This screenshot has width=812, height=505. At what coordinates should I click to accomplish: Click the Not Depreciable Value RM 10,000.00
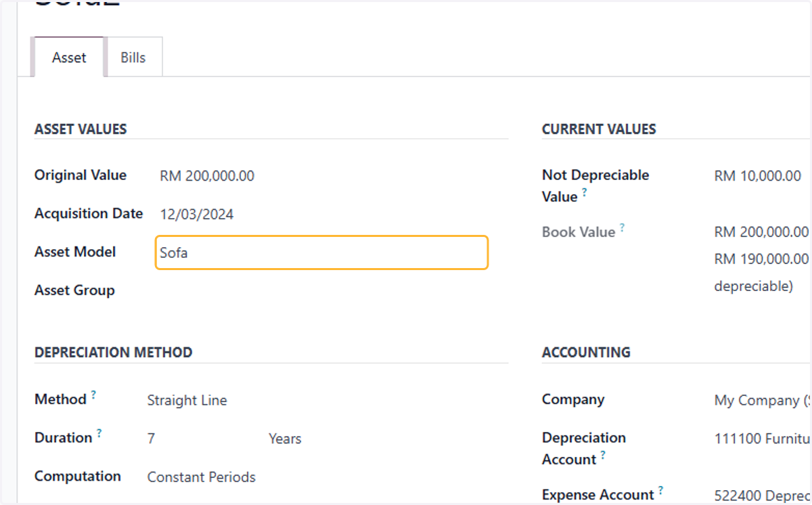click(758, 176)
